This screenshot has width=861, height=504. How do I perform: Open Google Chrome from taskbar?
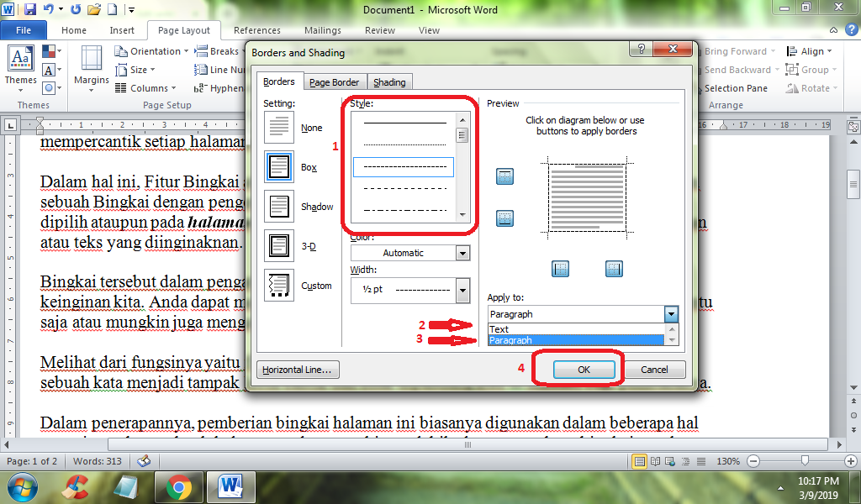coord(178,487)
